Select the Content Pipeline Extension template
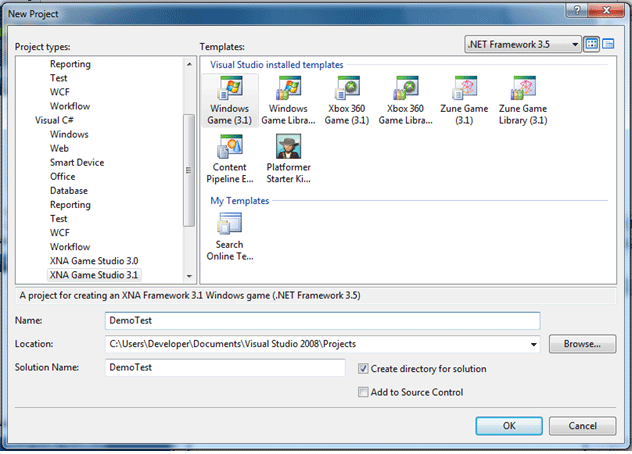632x454 pixels. [x=230, y=159]
